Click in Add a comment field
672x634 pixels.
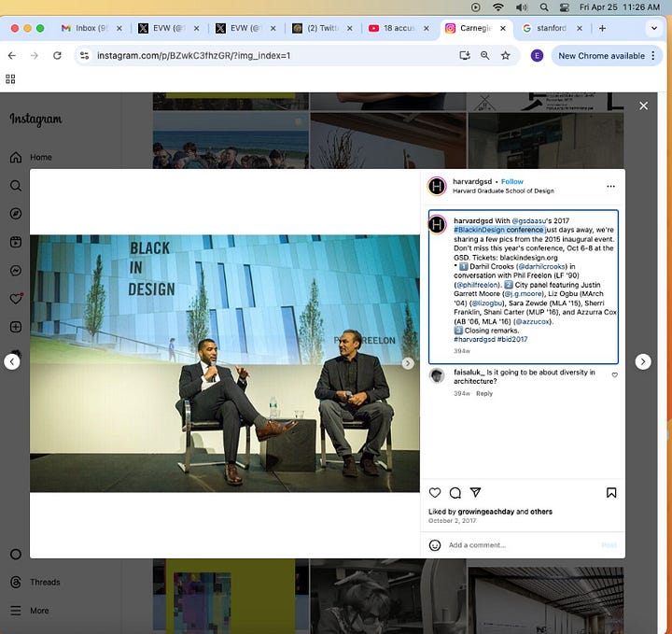pyautogui.click(x=523, y=545)
